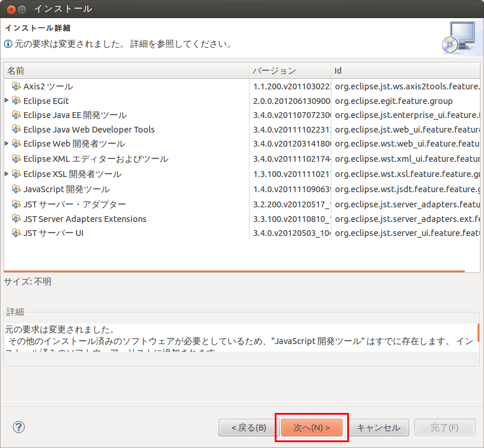The image size is (484, 448).
Task: Click the icon beside JST サーバー・アダプター
Action: (x=16, y=204)
